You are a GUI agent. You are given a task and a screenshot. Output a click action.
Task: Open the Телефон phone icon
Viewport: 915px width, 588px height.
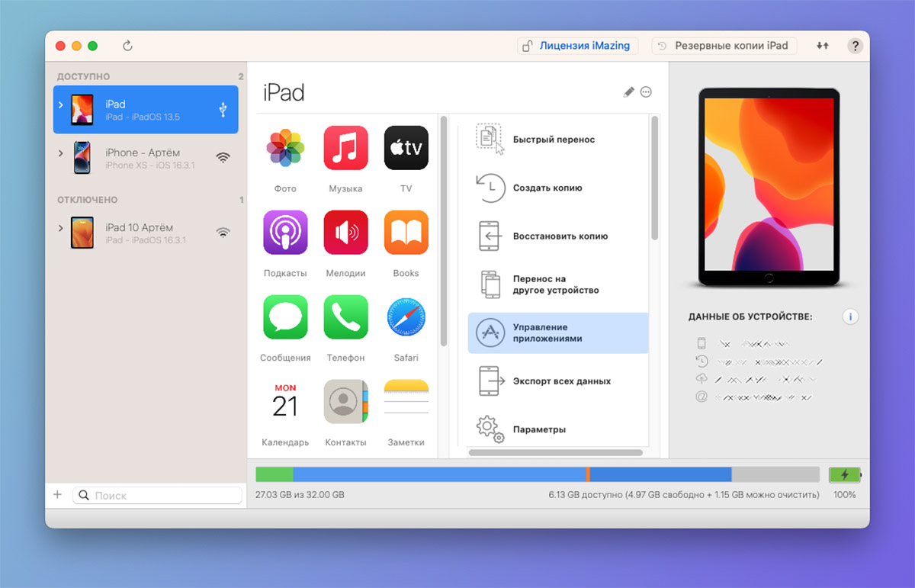point(345,316)
